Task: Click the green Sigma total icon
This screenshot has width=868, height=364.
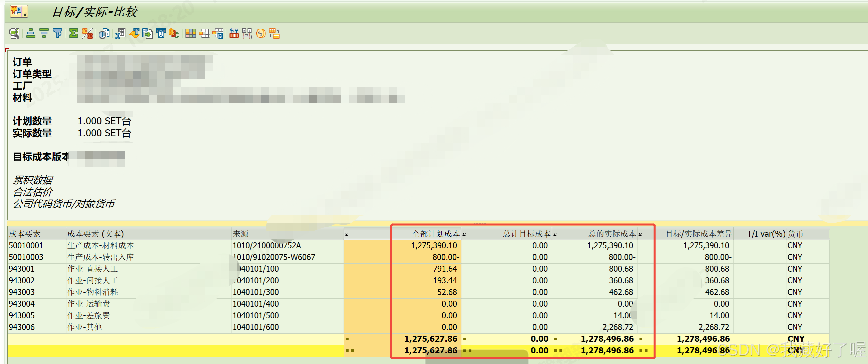Action: 73,33
